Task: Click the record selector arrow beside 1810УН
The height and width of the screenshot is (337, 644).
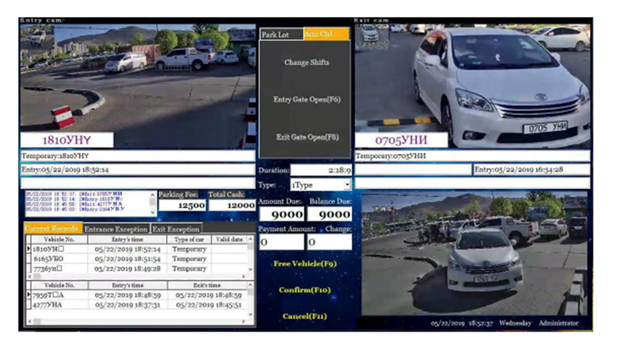Action: pyautogui.click(x=29, y=248)
